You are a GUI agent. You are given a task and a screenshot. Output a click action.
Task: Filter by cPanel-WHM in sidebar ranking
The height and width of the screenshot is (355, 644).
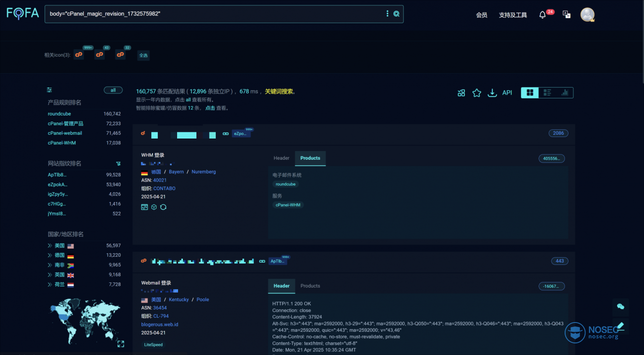tap(61, 143)
